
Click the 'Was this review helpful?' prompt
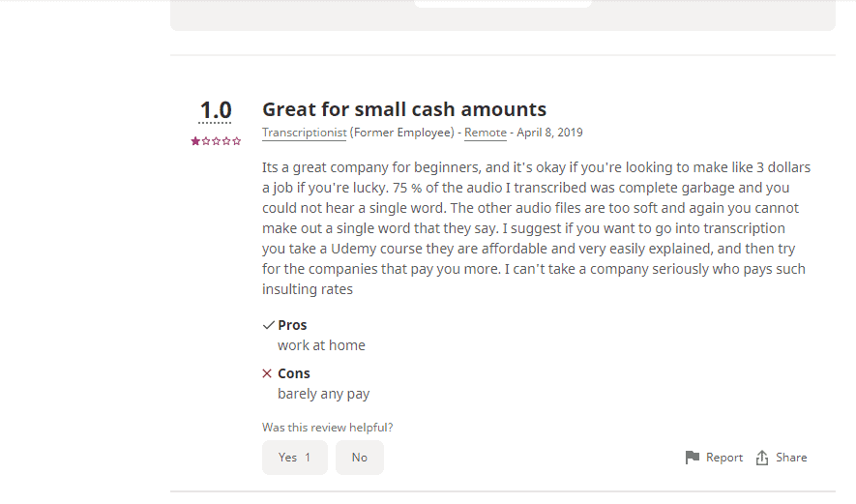click(x=328, y=428)
